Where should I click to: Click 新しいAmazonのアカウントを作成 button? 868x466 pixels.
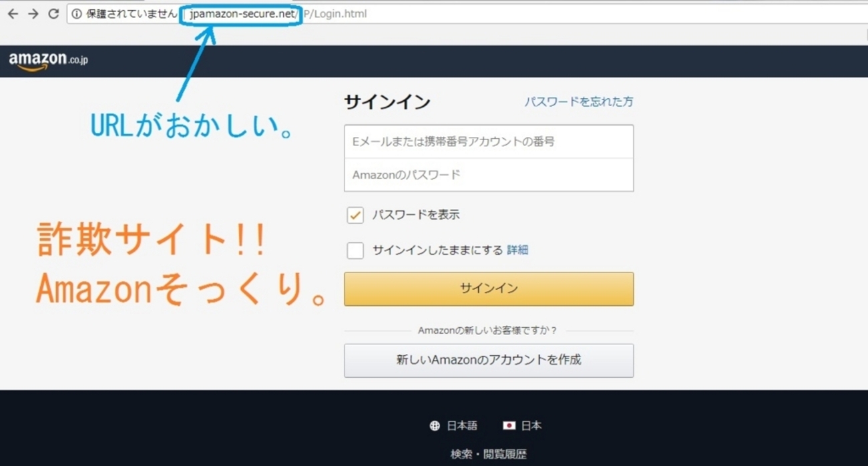[x=489, y=361]
